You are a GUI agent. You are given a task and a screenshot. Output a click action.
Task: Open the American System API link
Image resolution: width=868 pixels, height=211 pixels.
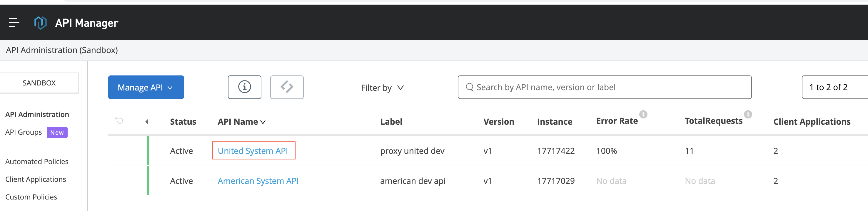(x=258, y=181)
